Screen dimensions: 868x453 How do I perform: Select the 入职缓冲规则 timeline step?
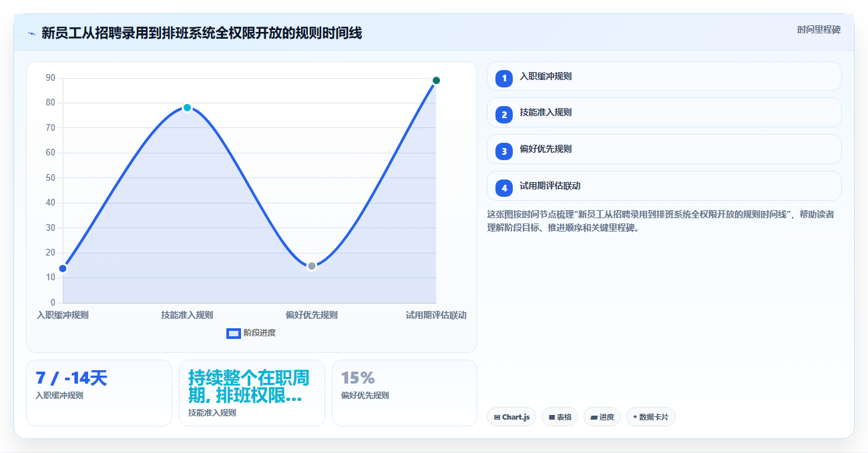(x=664, y=76)
